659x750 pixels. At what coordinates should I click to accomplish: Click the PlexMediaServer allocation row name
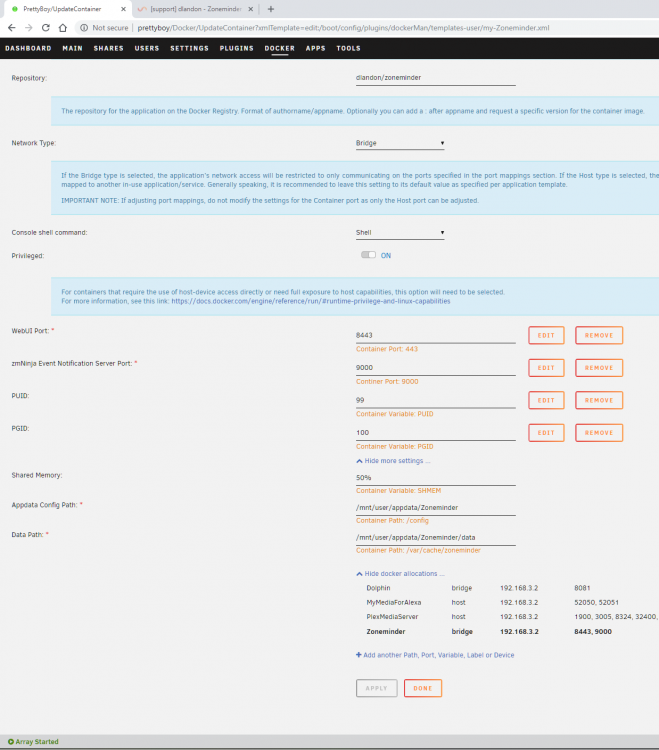click(x=392, y=617)
